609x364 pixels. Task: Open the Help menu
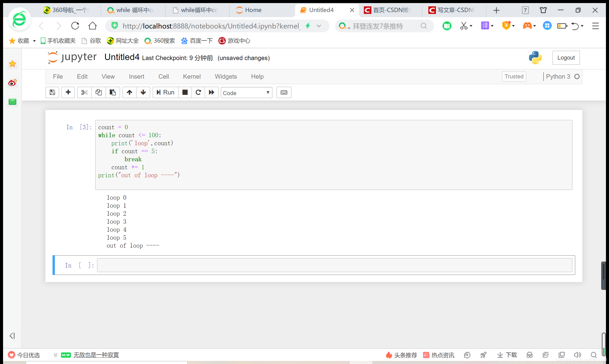(x=257, y=77)
